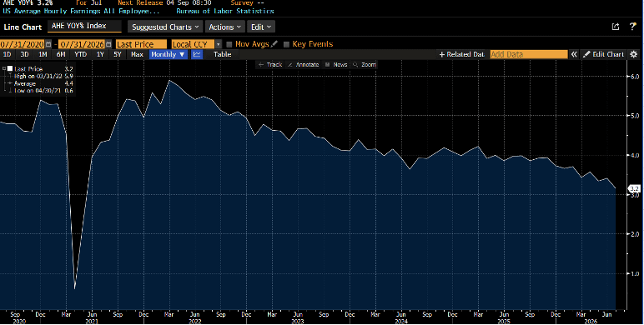644x325 pixels.
Task: Open calendar picker beside end date
Action: coord(108,44)
